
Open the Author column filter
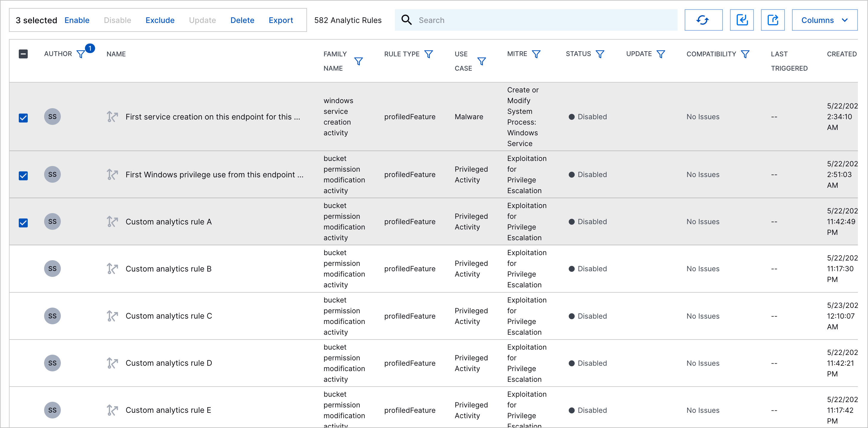[x=81, y=54]
